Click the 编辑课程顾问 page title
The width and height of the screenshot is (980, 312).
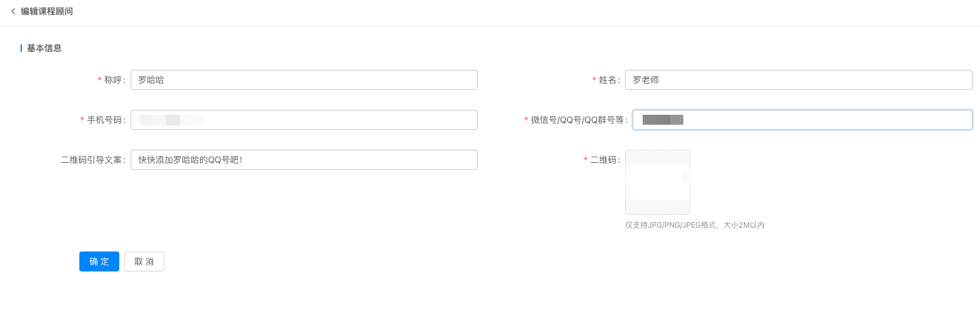pyautogui.click(x=47, y=11)
